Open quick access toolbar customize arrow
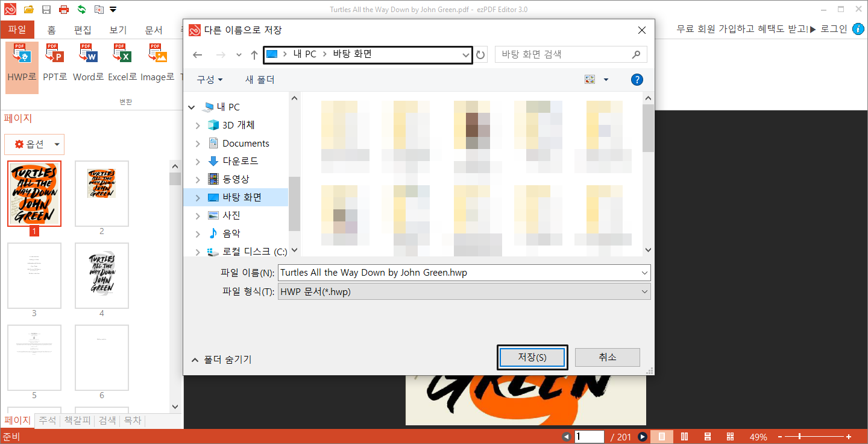The image size is (868, 444). click(x=113, y=10)
